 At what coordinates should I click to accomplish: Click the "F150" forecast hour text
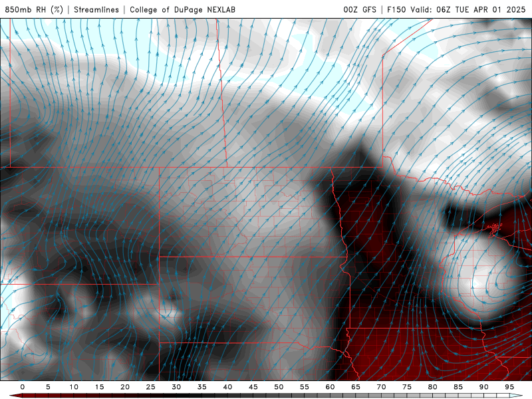pos(396,9)
